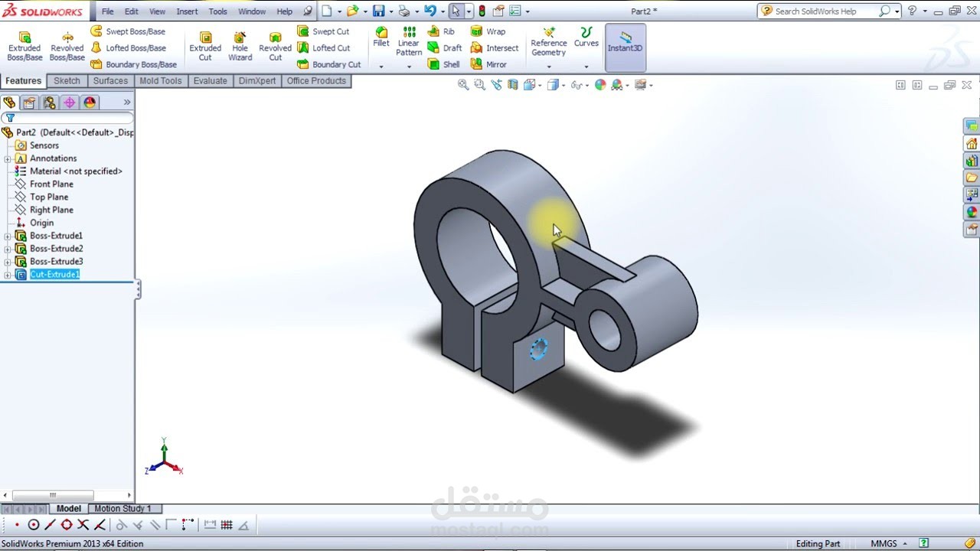Open the DisplayManager tab icon
The width and height of the screenshot is (980, 551).
pos(90,103)
